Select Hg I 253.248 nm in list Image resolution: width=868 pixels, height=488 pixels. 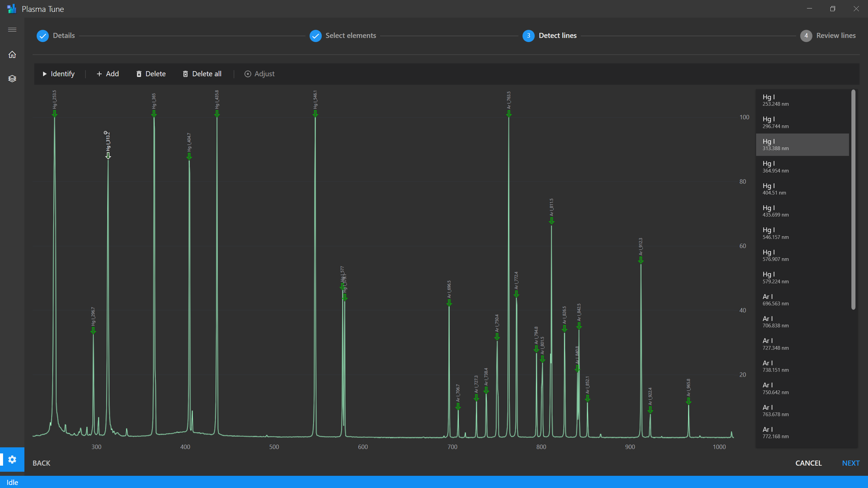click(x=802, y=100)
